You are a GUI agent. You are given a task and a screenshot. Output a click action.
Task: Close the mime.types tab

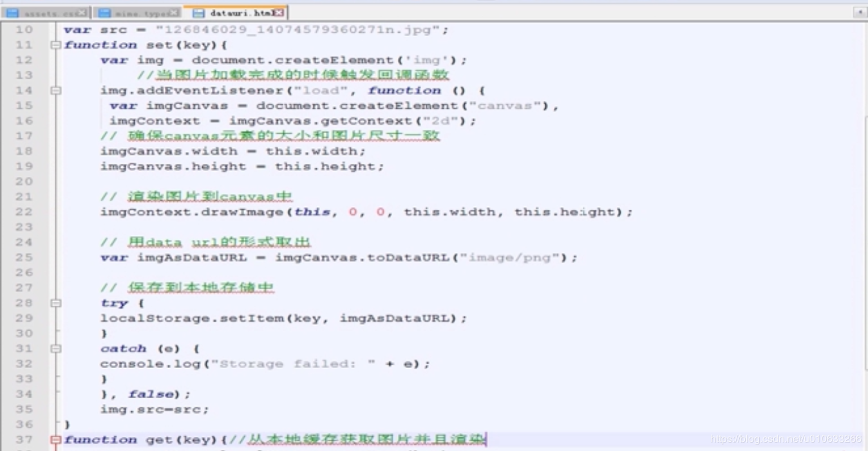point(175,13)
